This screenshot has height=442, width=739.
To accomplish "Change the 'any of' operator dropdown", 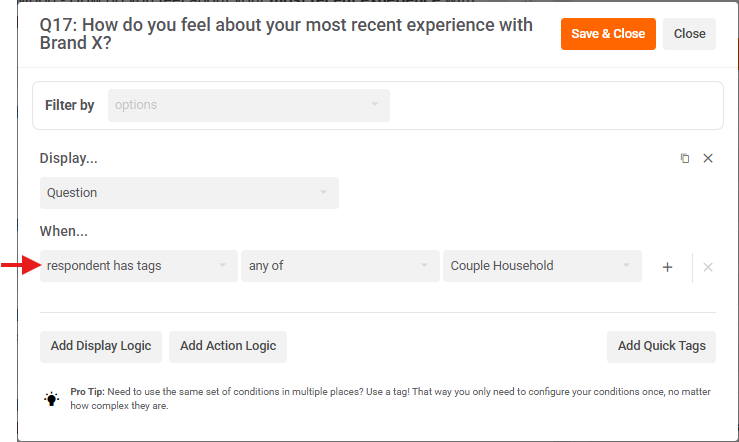I will tap(340, 266).
